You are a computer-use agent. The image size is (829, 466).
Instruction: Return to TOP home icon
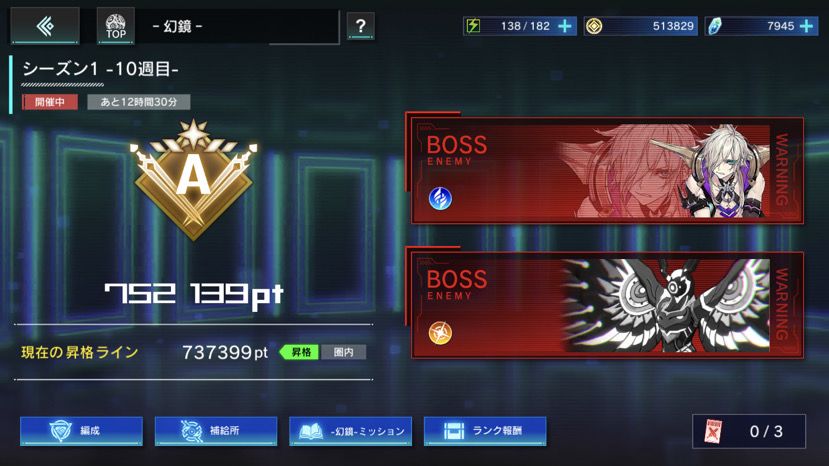(116, 25)
